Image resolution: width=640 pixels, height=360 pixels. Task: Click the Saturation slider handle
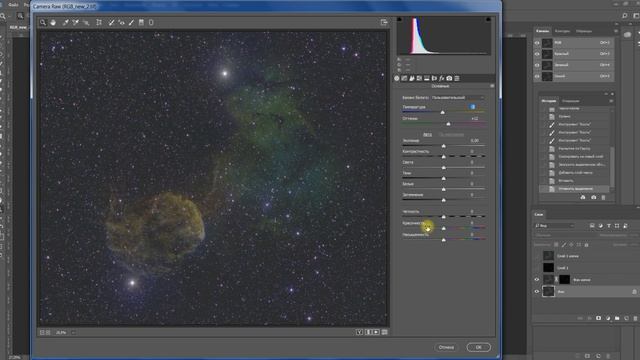444,240
